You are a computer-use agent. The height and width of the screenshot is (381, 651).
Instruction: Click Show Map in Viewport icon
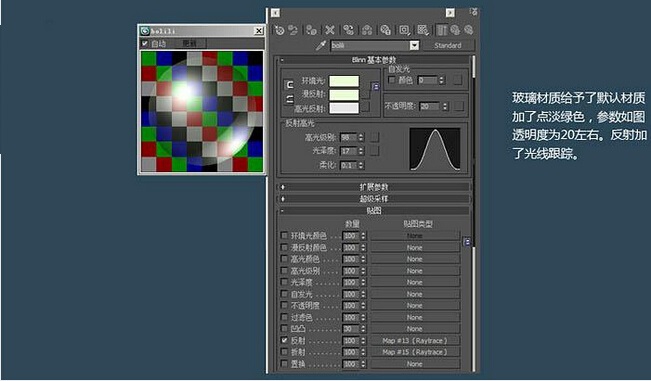point(423,30)
